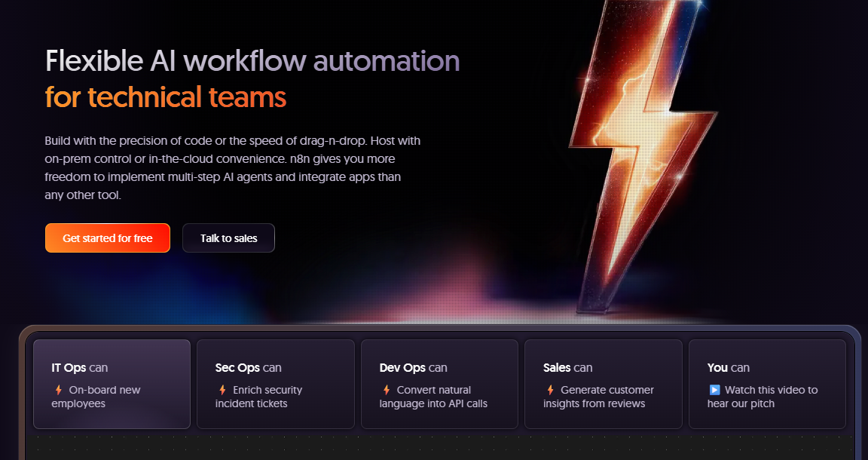Click the orange text for technical teams

point(166,97)
